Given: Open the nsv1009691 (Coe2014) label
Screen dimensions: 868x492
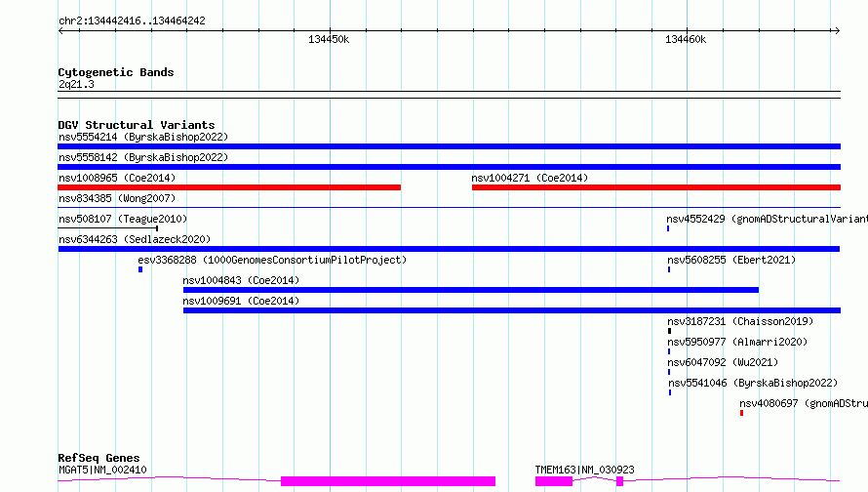Looking at the screenshot, I should [241, 301].
